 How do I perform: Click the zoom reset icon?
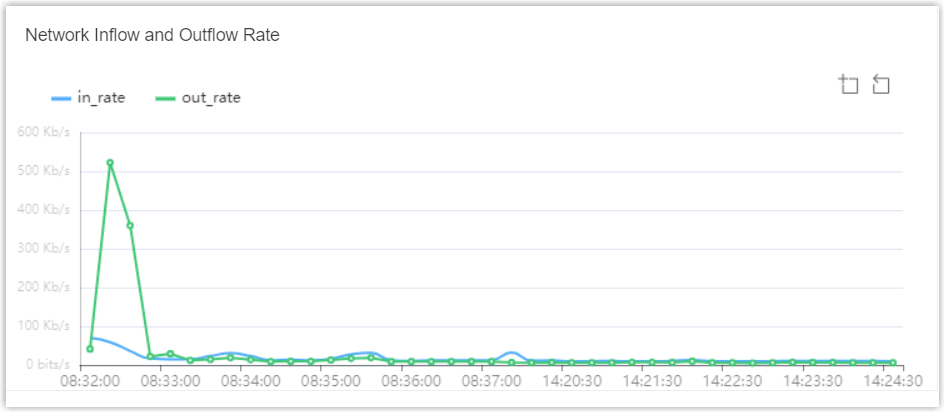tap(881, 85)
